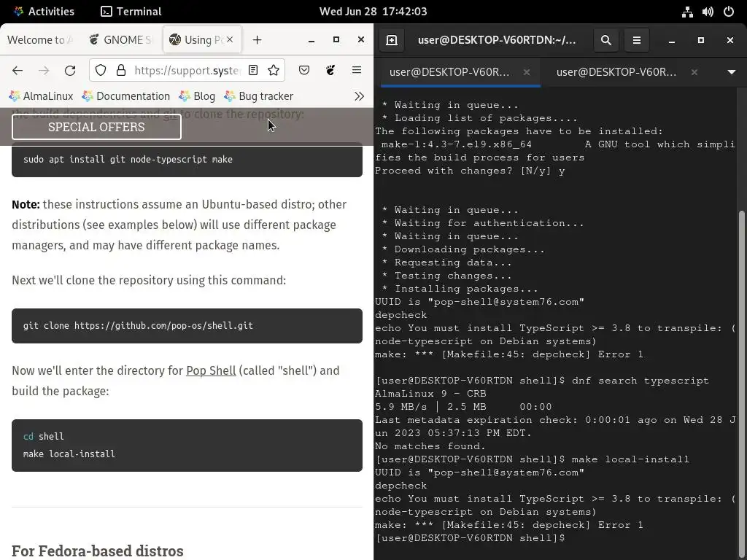Close the Using Pop Shell tab

230,39
